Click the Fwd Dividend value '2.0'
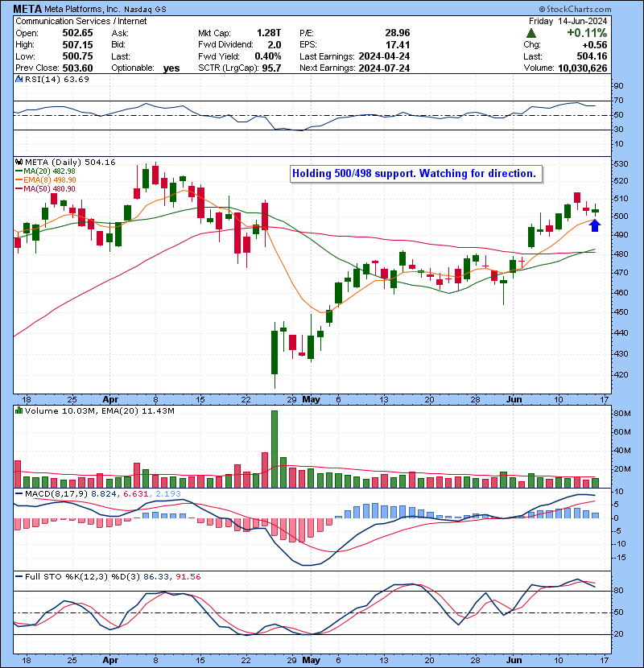This screenshot has width=644, height=668. click(x=275, y=44)
